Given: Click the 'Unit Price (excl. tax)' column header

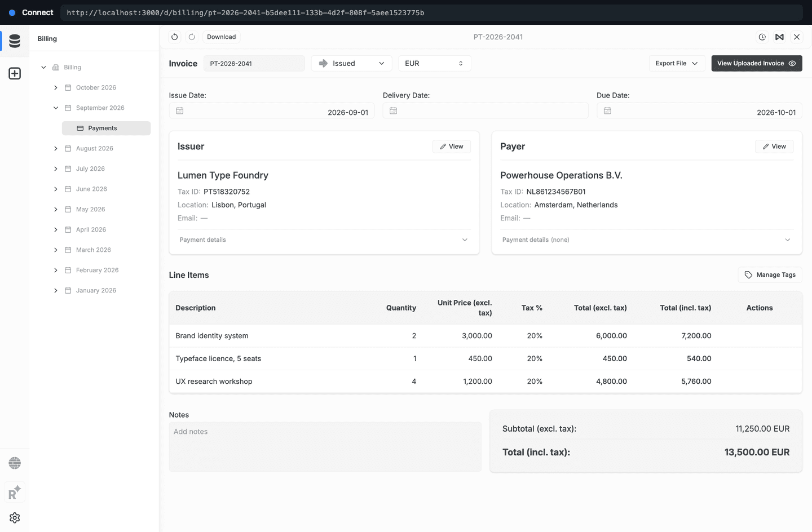Looking at the screenshot, I should click(465, 308).
